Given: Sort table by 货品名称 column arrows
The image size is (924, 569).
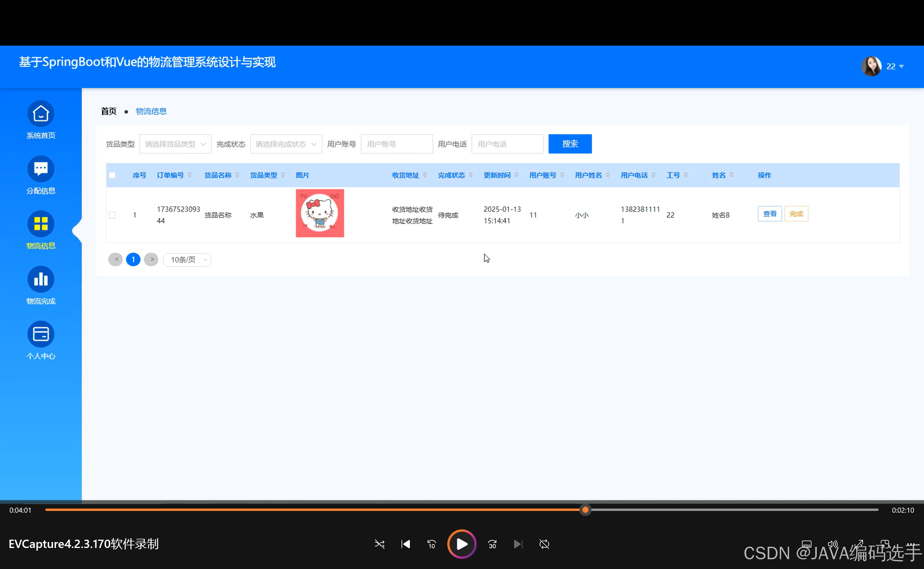Looking at the screenshot, I should pos(237,175).
